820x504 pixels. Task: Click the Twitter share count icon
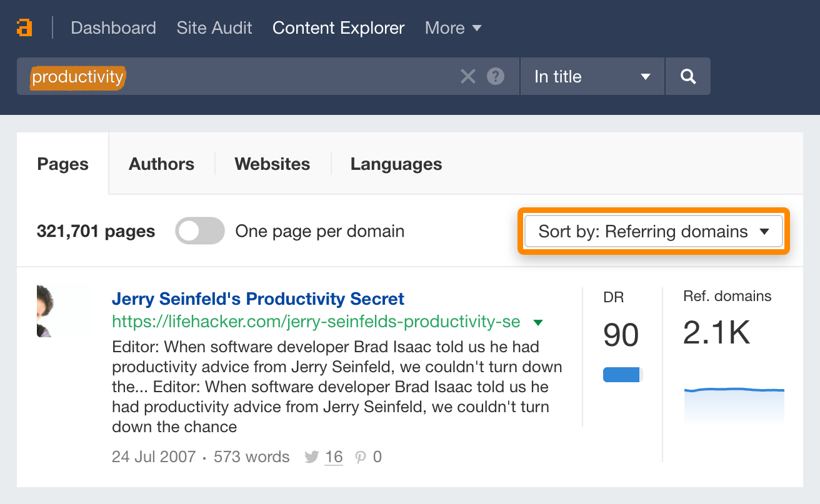(312, 457)
